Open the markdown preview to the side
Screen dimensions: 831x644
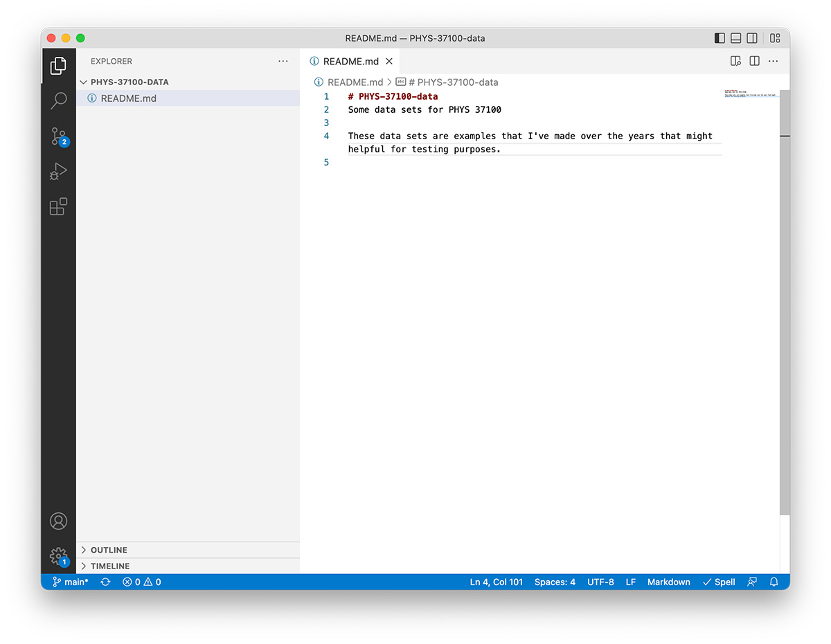tap(736, 61)
